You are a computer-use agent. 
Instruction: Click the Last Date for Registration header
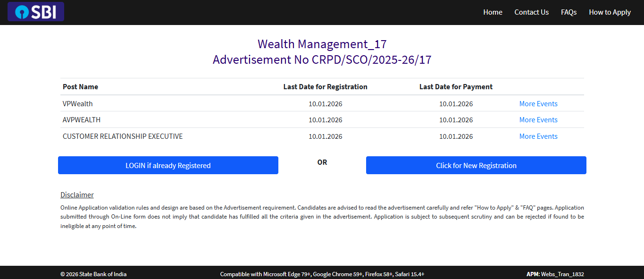325,86
